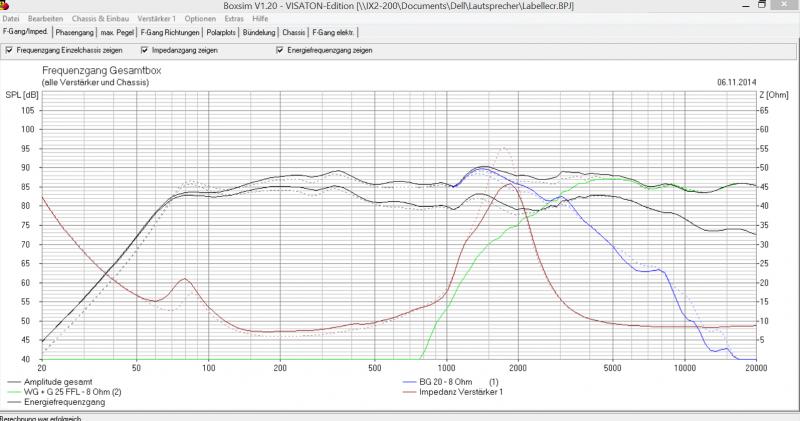Open the Optionen menu
The image size is (800, 421).
point(200,18)
